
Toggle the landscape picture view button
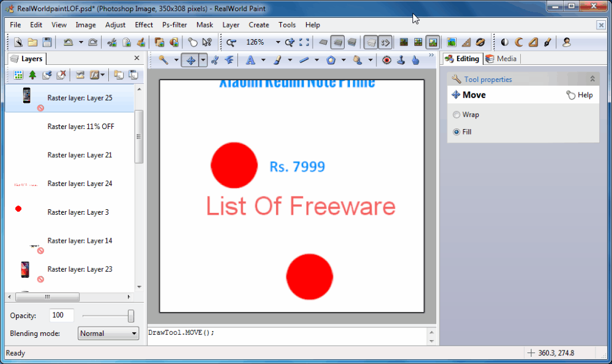[x=433, y=42]
